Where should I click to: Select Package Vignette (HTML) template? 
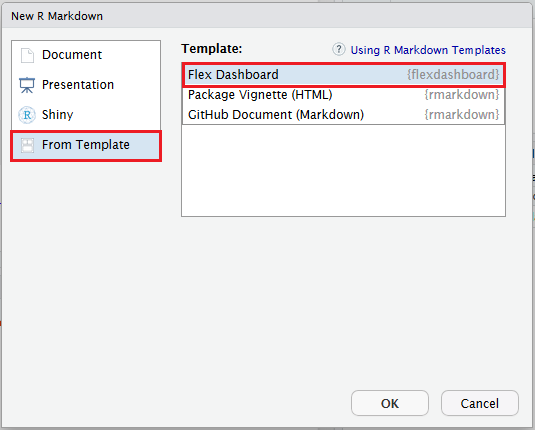pyautogui.click(x=343, y=95)
